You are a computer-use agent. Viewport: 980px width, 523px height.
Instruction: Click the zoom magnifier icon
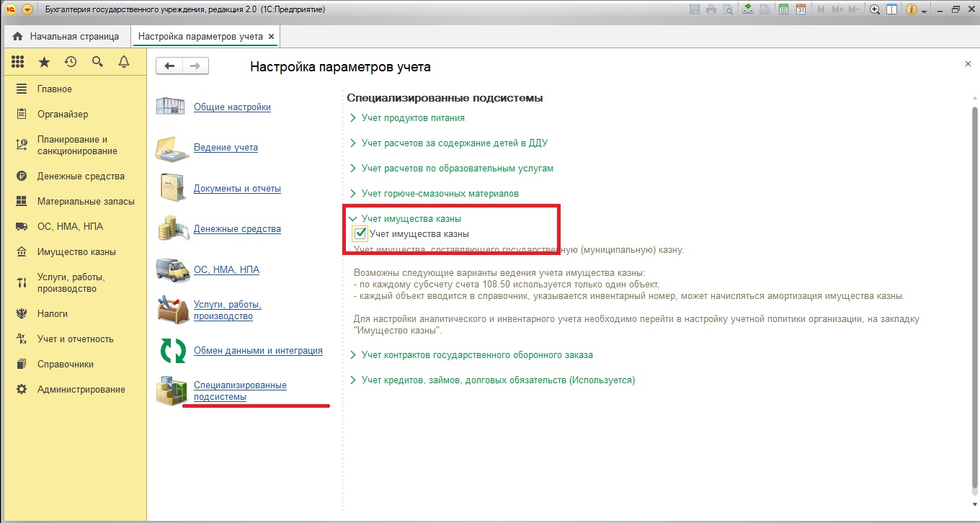coord(875,10)
